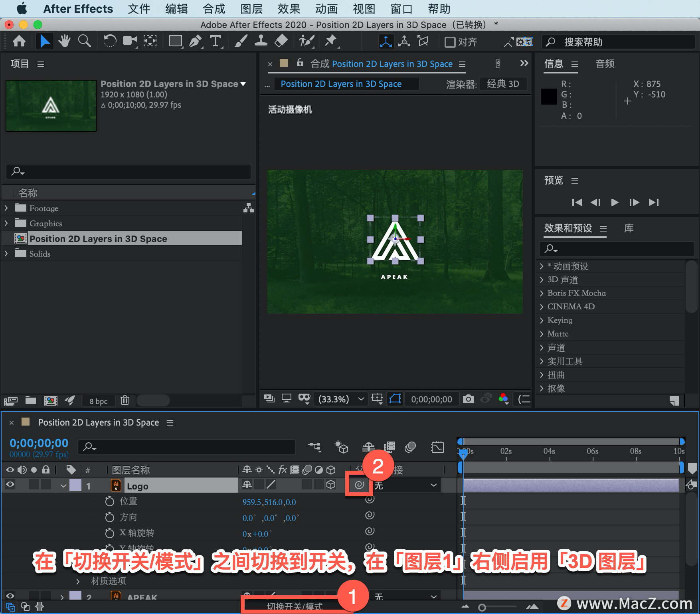
Task: Create new folder in Project panel
Action: pyautogui.click(x=31, y=400)
